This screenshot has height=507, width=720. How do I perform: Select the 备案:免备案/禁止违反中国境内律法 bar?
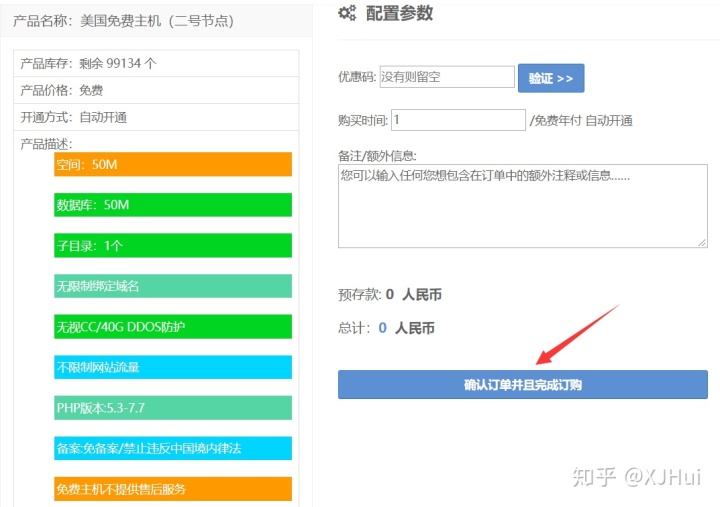coord(173,448)
